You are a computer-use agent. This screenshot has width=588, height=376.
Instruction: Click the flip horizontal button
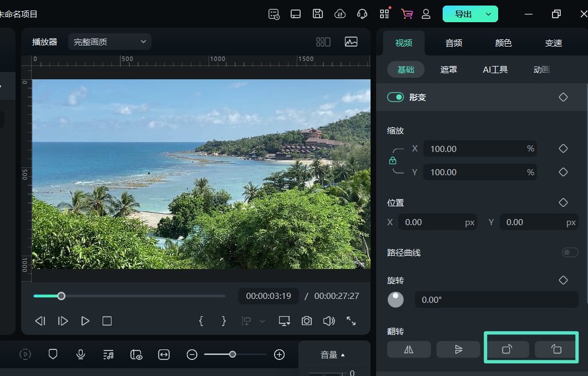pyautogui.click(x=409, y=349)
